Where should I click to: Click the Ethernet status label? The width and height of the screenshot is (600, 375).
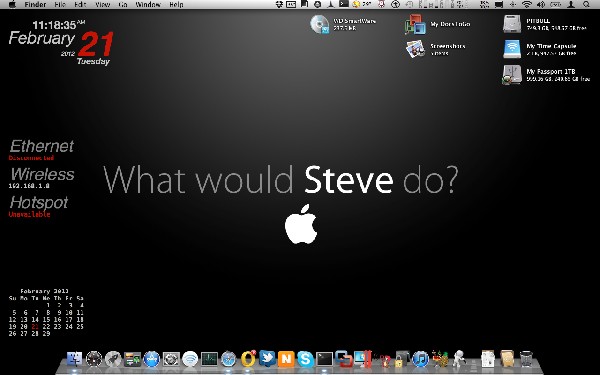click(x=42, y=146)
